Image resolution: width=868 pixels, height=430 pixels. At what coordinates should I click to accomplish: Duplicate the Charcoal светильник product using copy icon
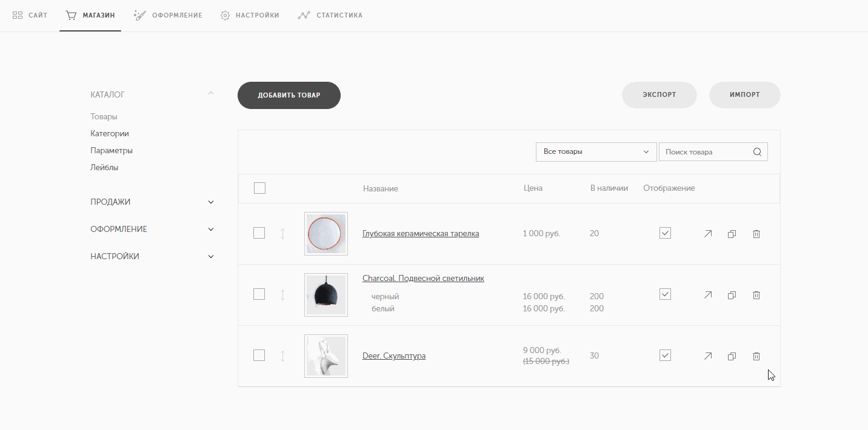coord(732,295)
